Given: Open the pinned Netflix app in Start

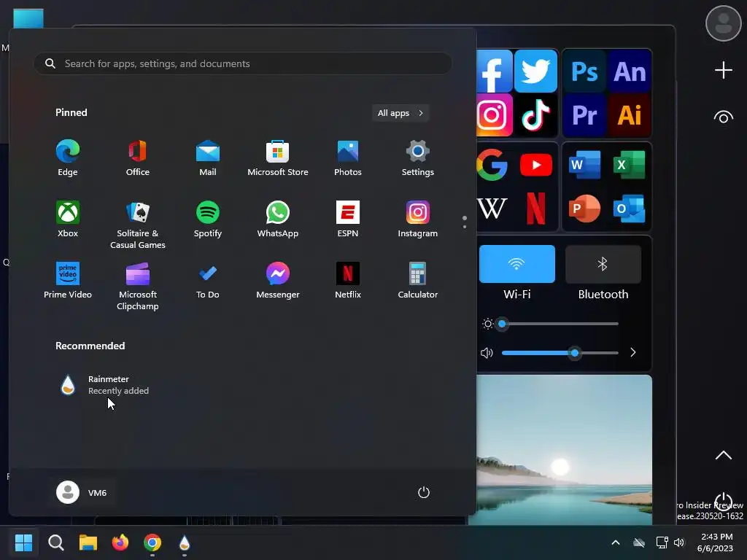Looking at the screenshot, I should tap(348, 281).
